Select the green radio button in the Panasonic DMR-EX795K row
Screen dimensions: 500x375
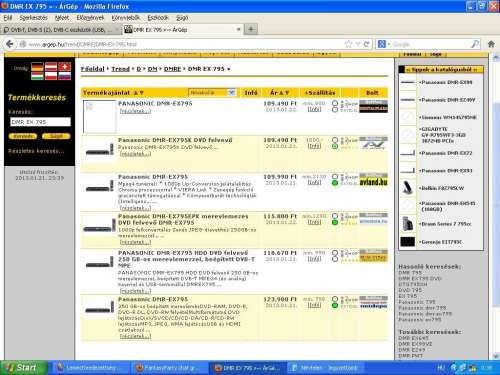[335, 146]
